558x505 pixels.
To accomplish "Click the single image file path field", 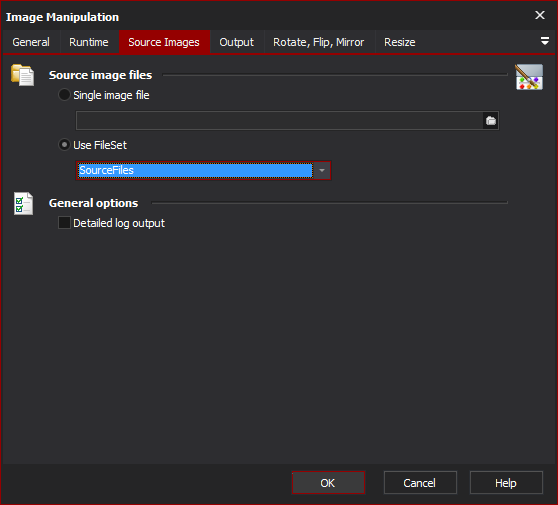I will coord(279,121).
